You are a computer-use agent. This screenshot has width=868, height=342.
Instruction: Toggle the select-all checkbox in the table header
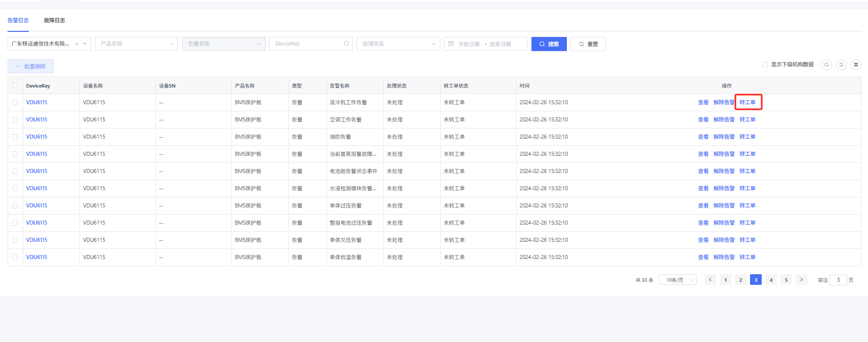15,85
